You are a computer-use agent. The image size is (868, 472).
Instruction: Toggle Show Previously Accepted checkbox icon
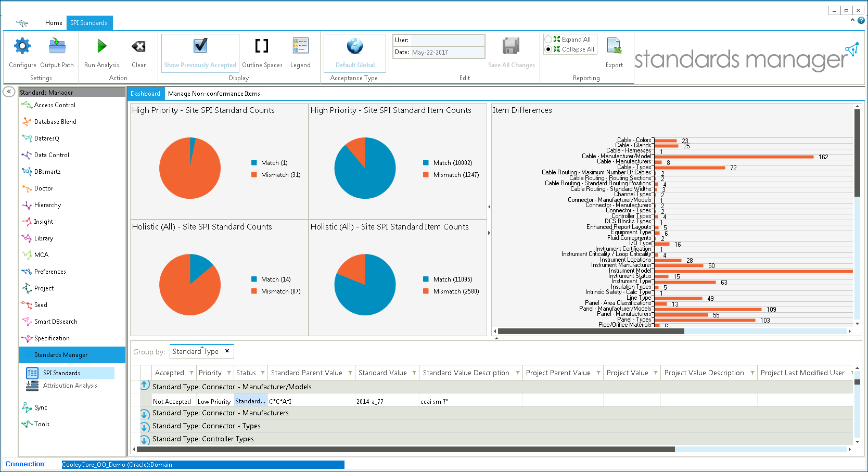(x=200, y=46)
